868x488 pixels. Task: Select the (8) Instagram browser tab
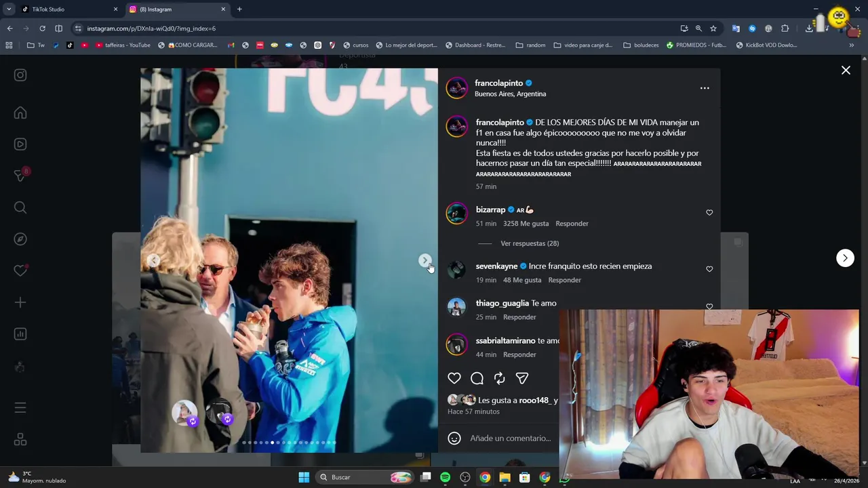[x=176, y=9]
